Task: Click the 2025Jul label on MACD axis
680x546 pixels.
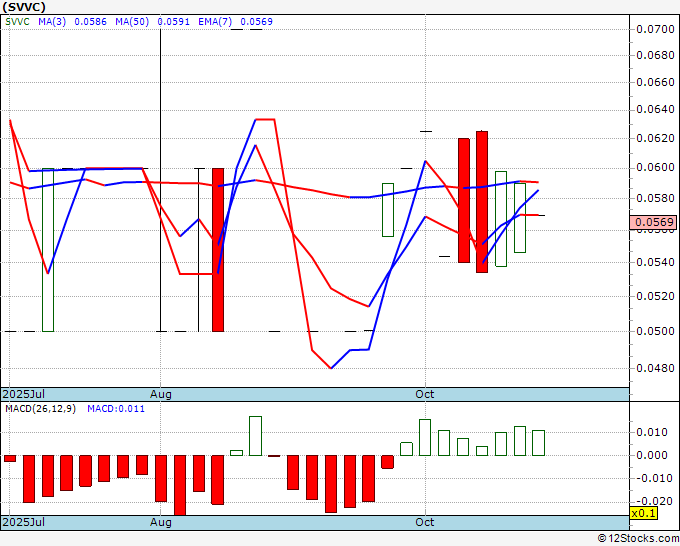Action: coord(24,522)
